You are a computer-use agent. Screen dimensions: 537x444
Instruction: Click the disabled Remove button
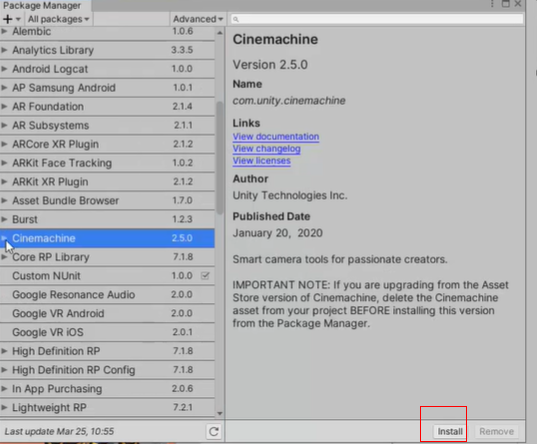pos(496,432)
